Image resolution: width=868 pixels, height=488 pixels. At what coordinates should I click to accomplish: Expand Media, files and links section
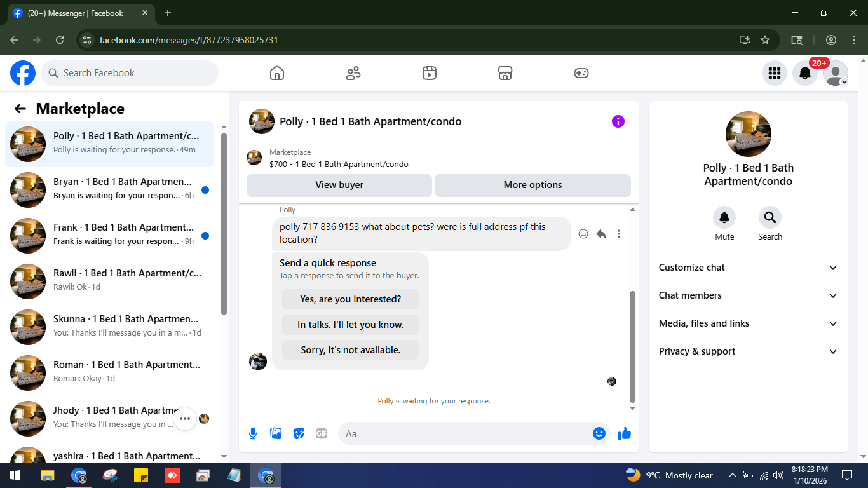748,323
